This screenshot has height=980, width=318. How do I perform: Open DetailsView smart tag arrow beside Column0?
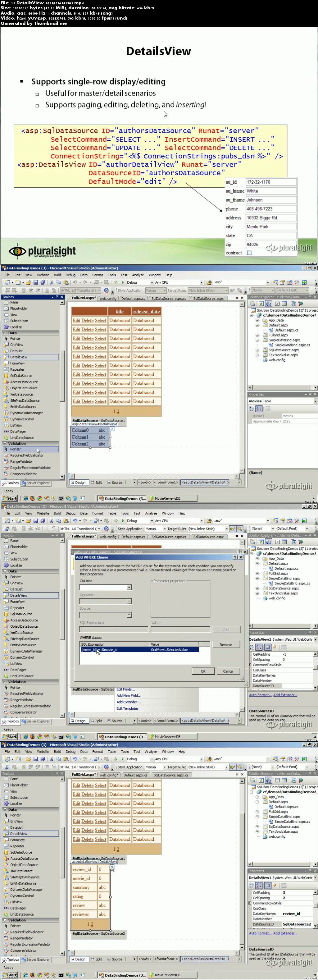point(112,429)
